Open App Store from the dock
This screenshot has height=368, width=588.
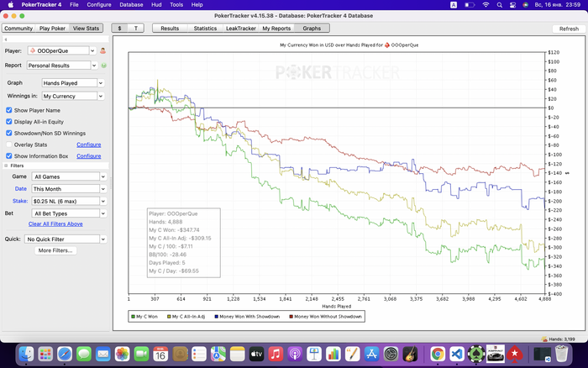(371, 354)
